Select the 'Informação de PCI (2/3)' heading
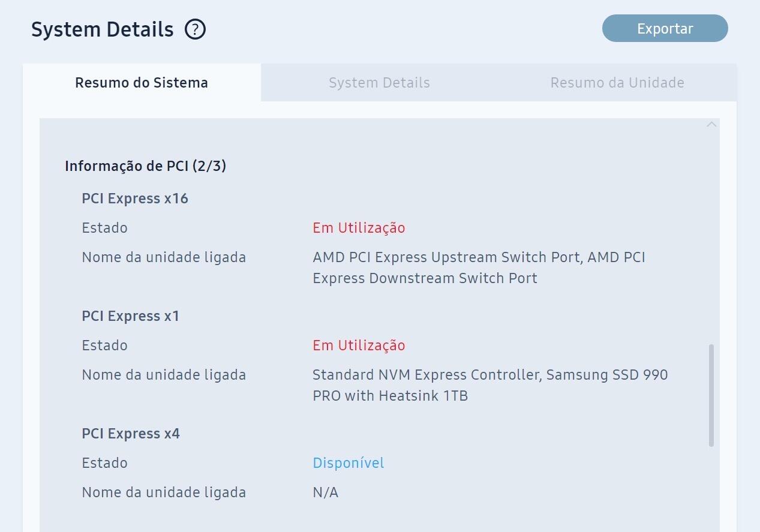This screenshot has height=532, width=760. (145, 166)
